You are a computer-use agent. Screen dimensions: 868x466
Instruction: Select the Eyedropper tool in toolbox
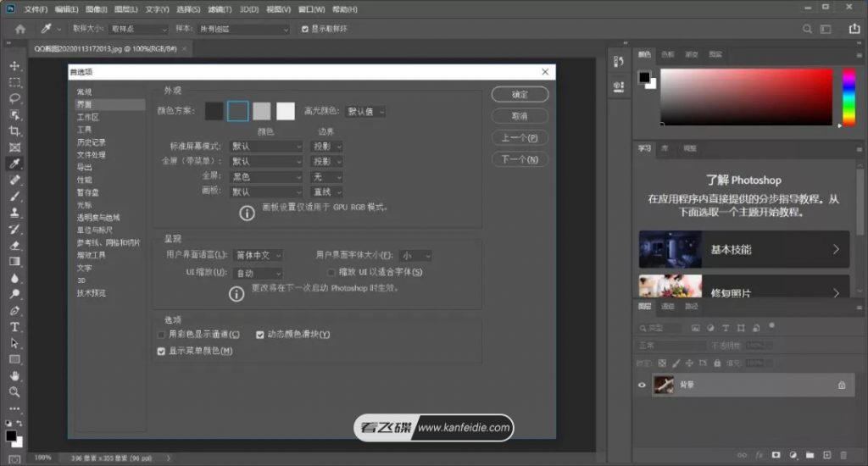(x=15, y=164)
